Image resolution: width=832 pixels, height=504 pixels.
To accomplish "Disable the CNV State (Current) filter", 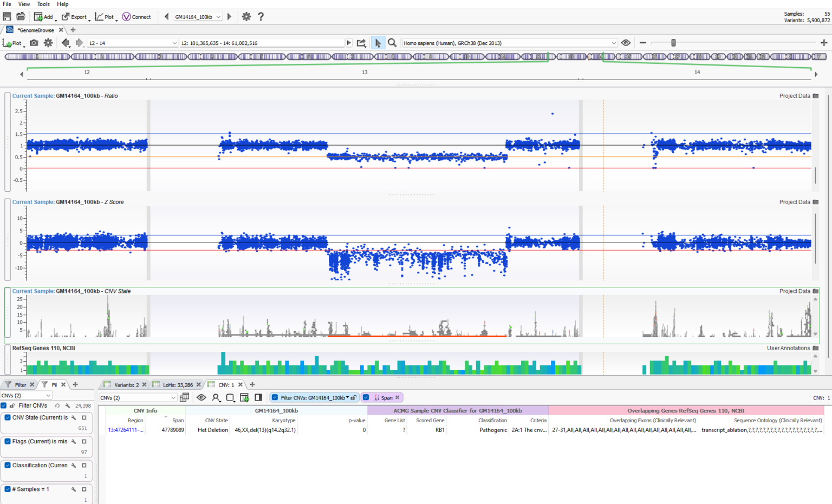I will pyautogui.click(x=6, y=417).
